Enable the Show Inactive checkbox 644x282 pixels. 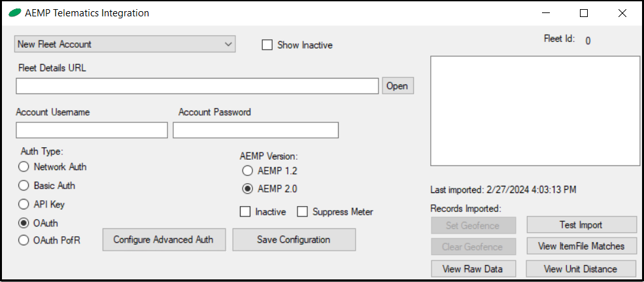(267, 45)
